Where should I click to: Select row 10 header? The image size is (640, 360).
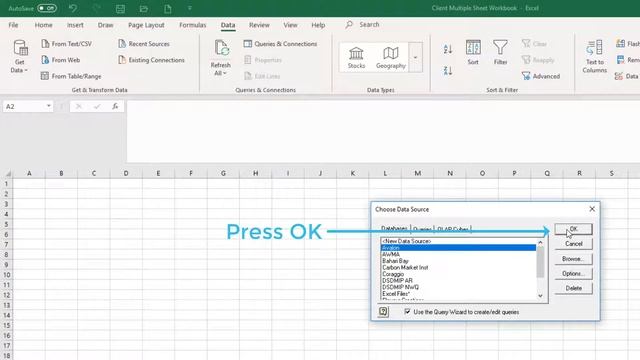(x=7, y=275)
